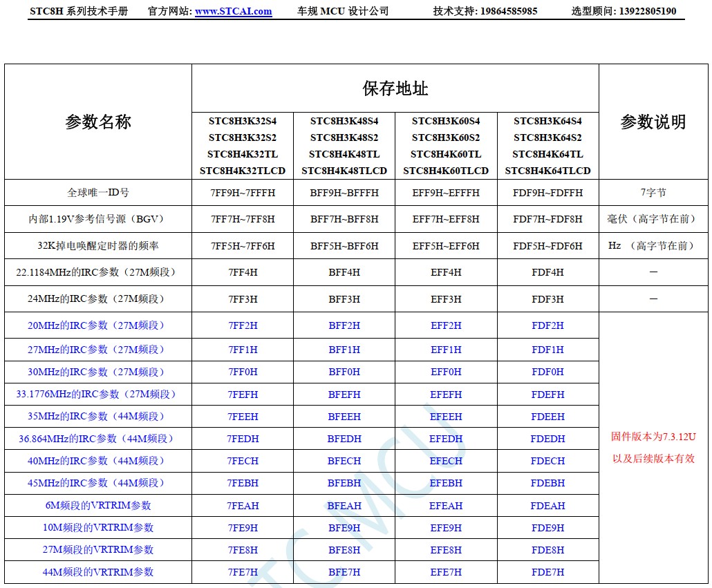This screenshot has width=712, height=588.
Task: Click the Hz（高字节在前）description
Action: (x=653, y=246)
